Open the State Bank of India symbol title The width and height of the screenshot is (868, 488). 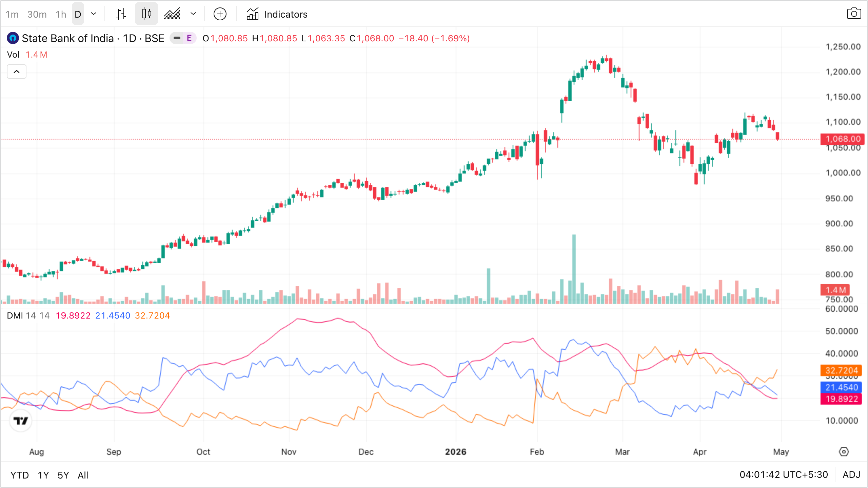93,38
